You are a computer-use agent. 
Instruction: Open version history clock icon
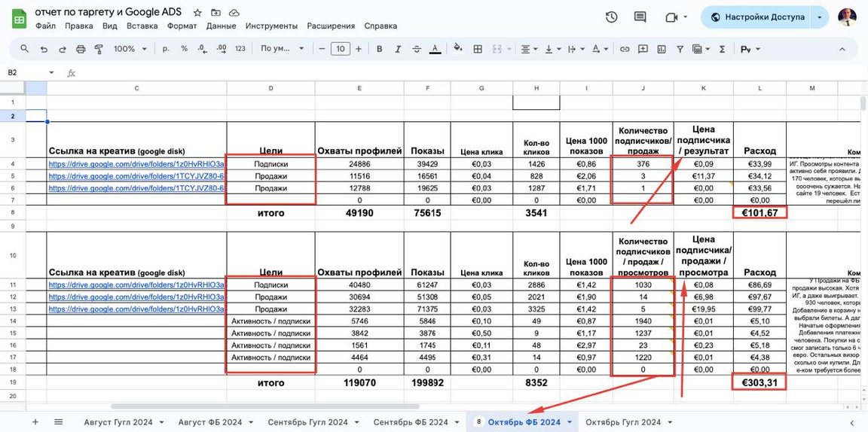(x=611, y=17)
